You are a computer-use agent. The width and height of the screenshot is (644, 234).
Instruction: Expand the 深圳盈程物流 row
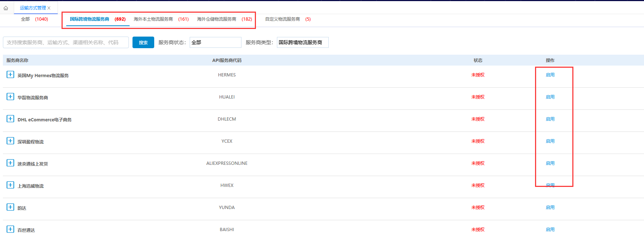tap(10, 141)
